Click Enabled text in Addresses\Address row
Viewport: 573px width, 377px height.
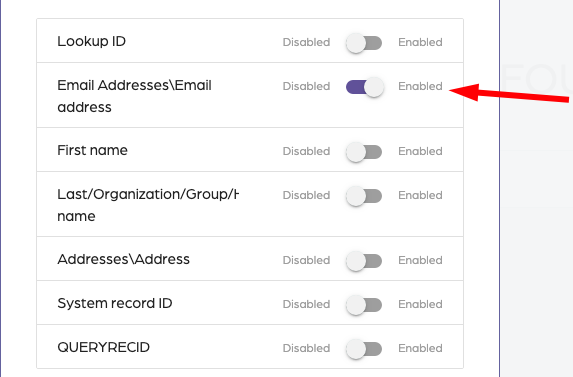pos(420,260)
